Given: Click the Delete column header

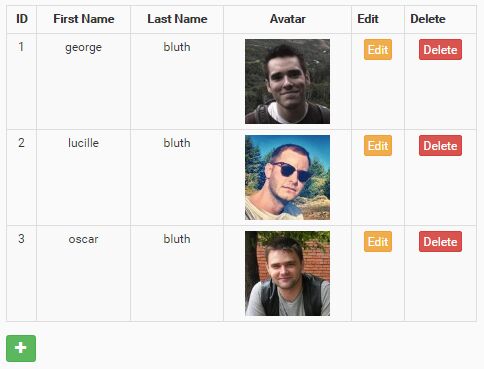Looking at the screenshot, I should pos(428,19).
